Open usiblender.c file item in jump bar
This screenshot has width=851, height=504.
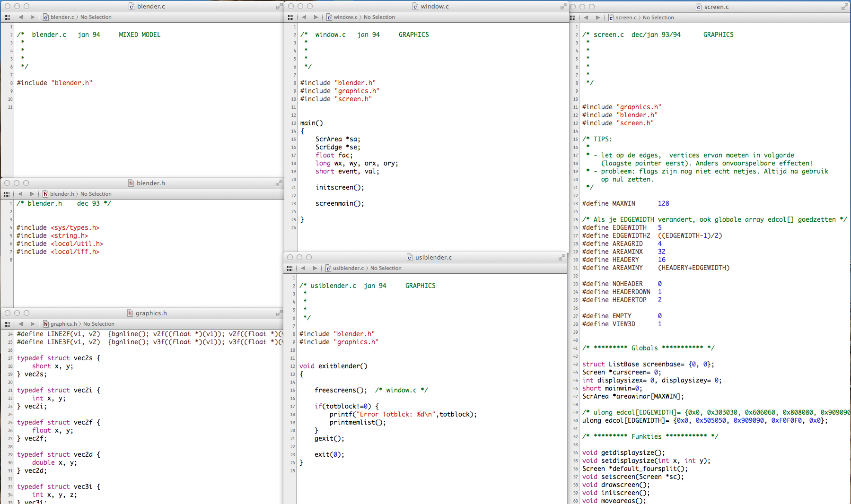348,269
